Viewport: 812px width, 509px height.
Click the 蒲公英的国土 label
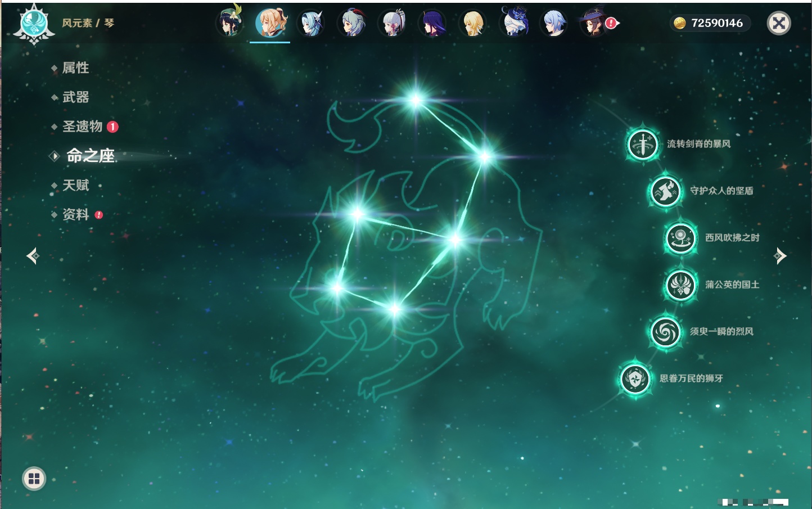[732, 285]
